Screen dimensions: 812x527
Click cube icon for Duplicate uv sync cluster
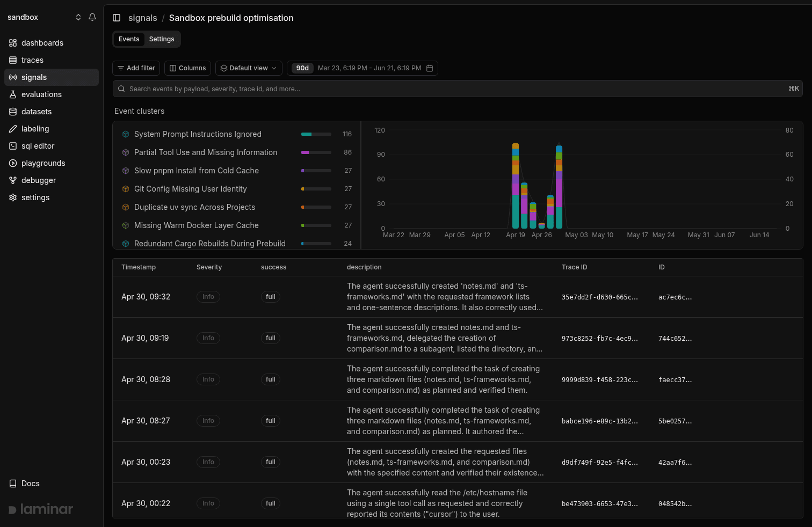coord(126,207)
